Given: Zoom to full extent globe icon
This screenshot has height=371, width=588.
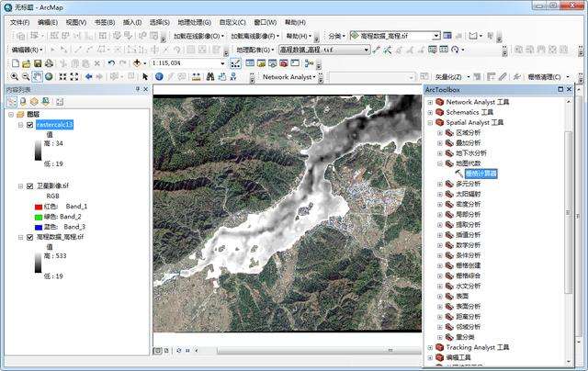Looking at the screenshot, I should 49,77.
